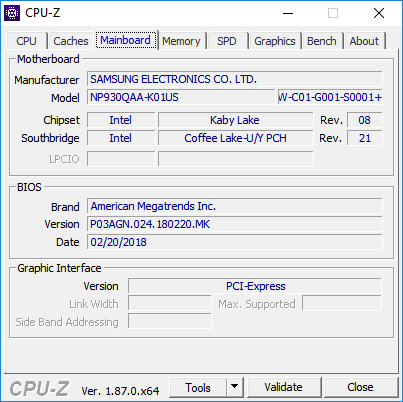The width and height of the screenshot is (403, 402).
Task: Close the window with the X icon
Action: coord(379,13)
